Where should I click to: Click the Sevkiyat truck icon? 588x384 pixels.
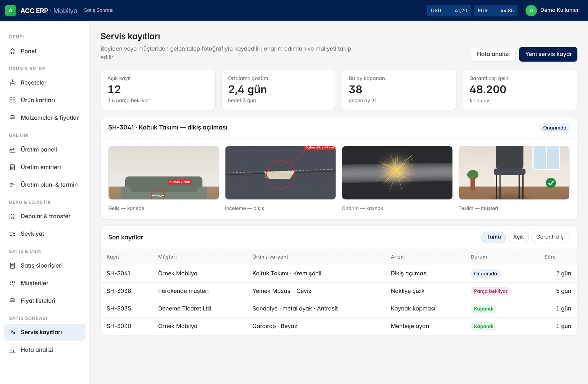(12, 234)
